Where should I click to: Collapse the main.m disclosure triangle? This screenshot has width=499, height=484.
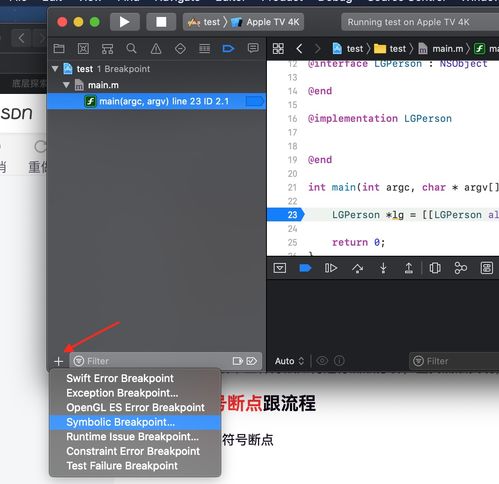point(66,85)
